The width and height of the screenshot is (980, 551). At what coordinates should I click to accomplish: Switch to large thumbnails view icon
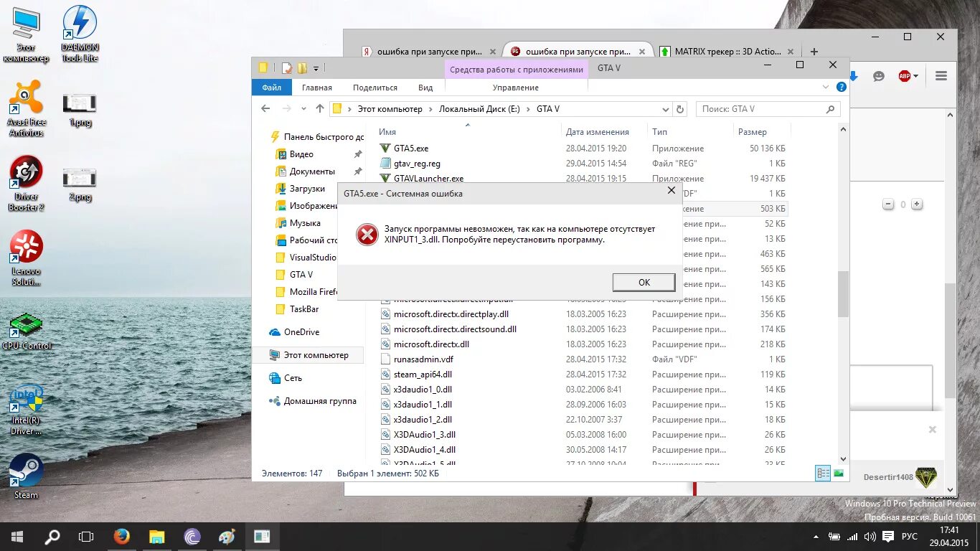click(x=839, y=474)
